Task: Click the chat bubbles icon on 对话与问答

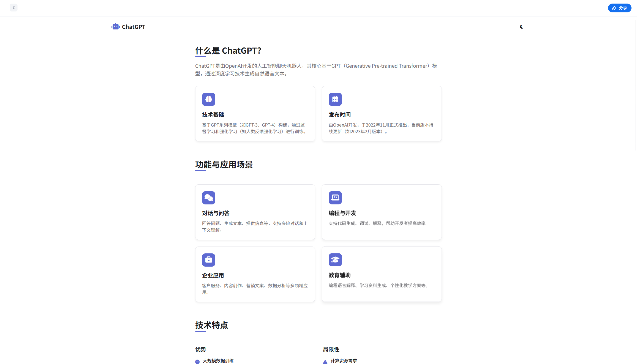Action: [208, 198]
